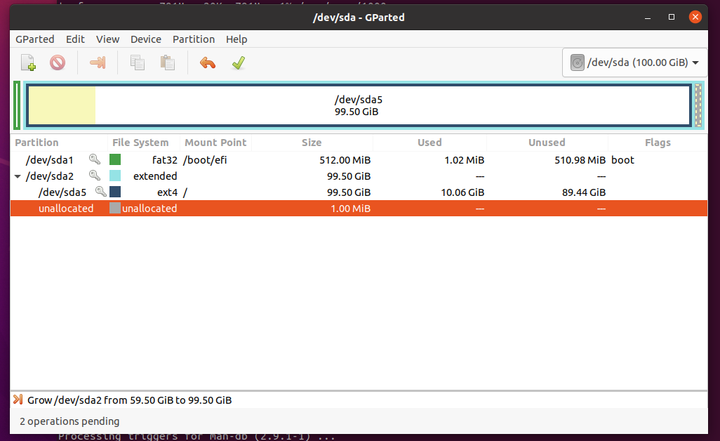Click the 1.00 MiB size cell
This screenshot has height=441, width=720.
point(350,209)
